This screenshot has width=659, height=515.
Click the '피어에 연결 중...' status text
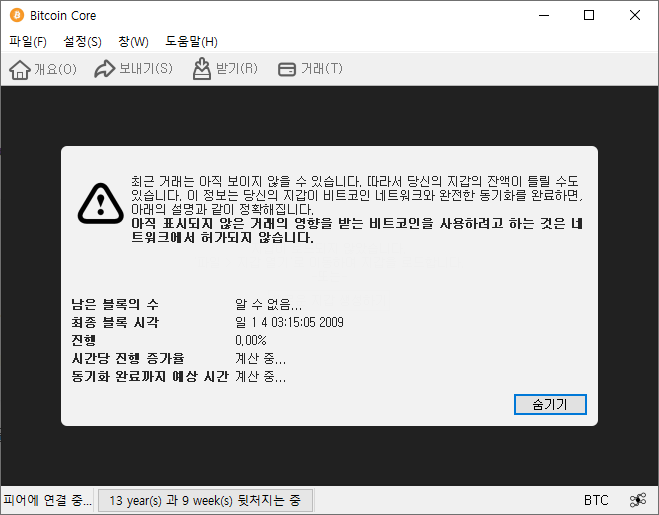(47, 500)
